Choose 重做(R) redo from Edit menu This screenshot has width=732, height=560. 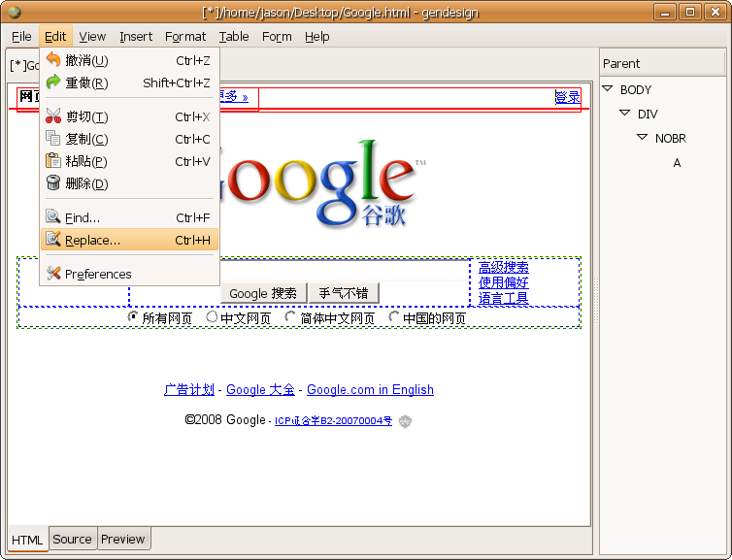click(x=130, y=82)
